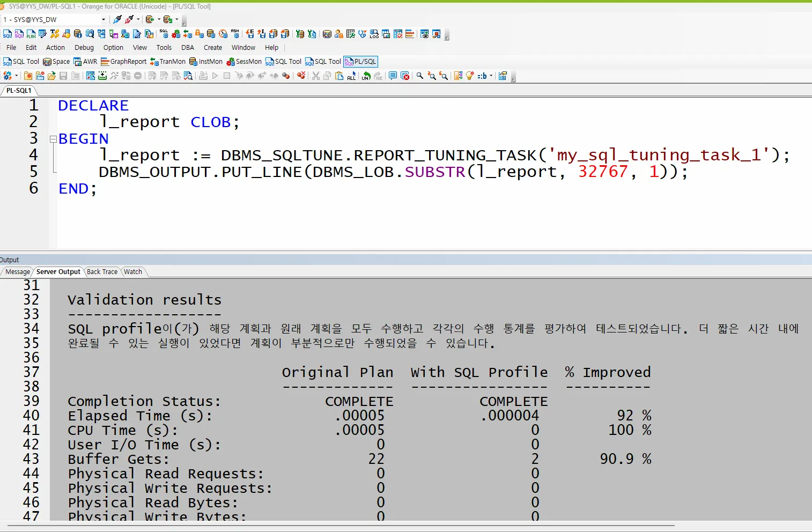Click the comment speech bubble icon
The image size is (812, 532).
[393, 76]
